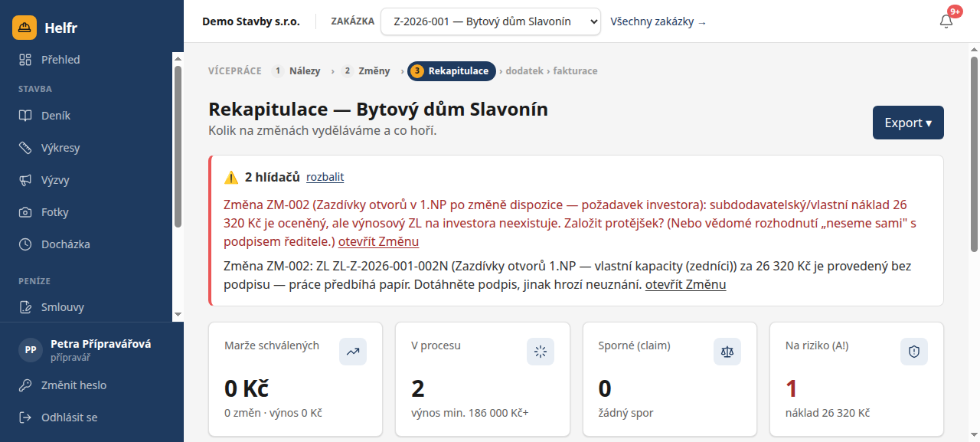980x442 pixels.
Task: Click the trend icon on Marže schválených card
Action: click(353, 352)
